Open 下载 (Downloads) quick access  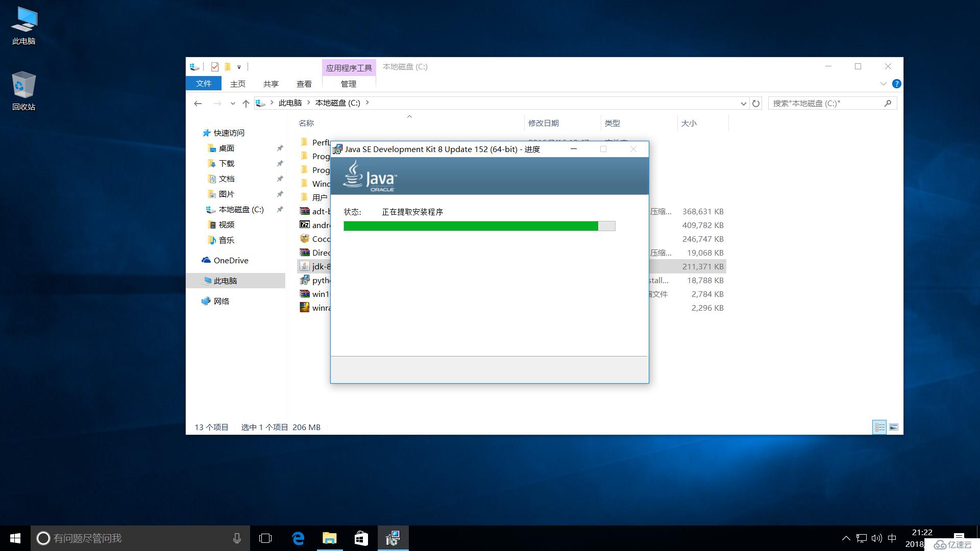pos(227,163)
